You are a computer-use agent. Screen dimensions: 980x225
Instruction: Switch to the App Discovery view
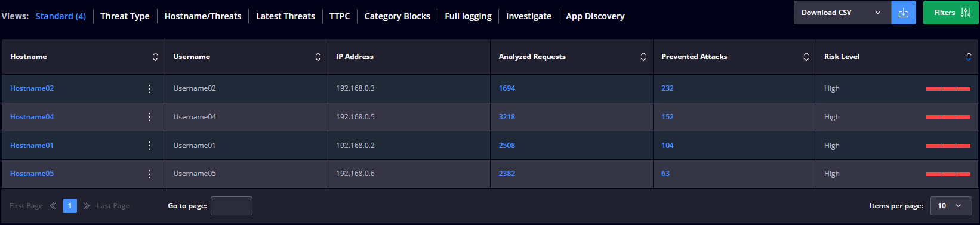point(595,16)
